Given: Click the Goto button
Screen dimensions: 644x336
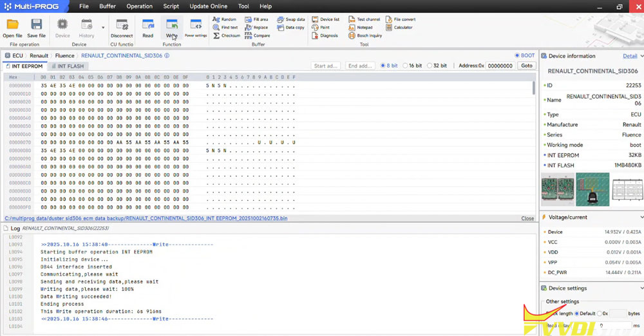Looking at the screenshot, I should 526,66.
